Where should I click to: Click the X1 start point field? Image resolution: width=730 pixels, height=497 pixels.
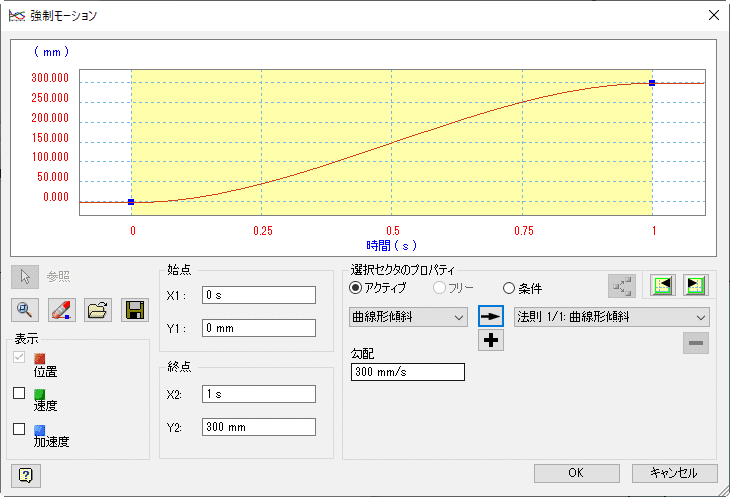tap(259, 295)
